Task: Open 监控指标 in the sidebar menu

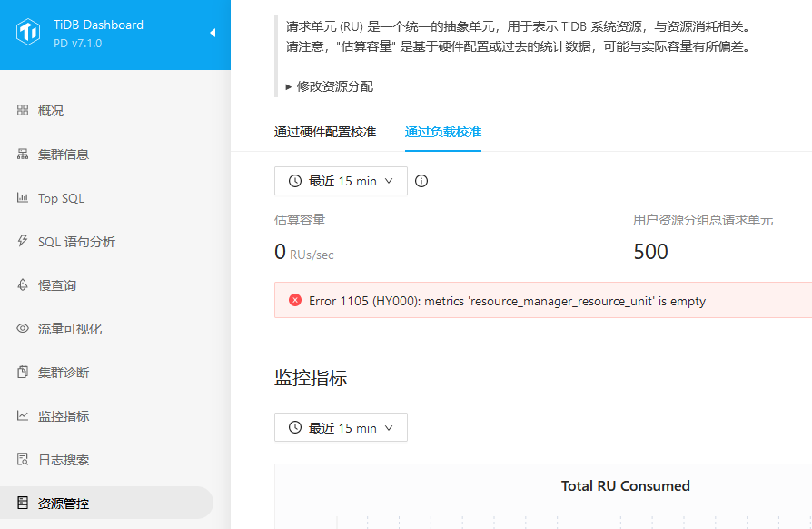Action: [x=64, y=416]
